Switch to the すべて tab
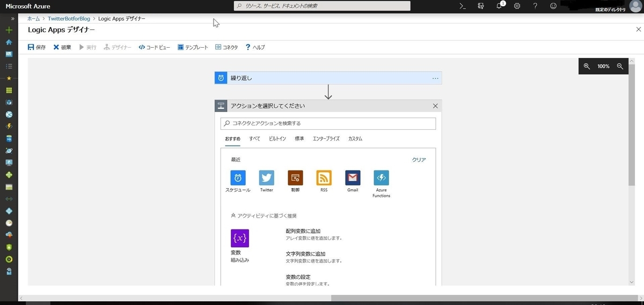Image resolution: width=644 pixels, height=305 pixels. tap(254, 139)
